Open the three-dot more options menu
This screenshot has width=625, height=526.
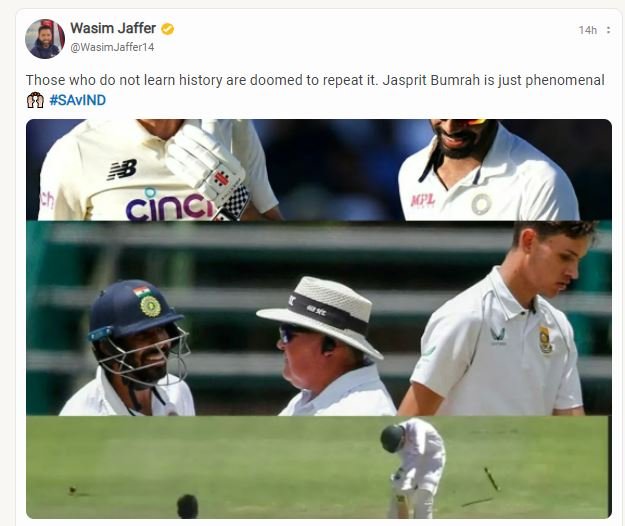(608, 30)
